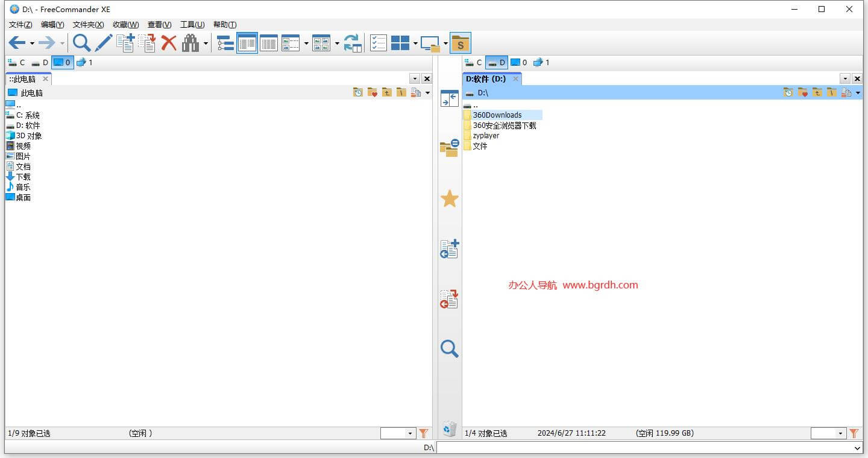Click the pencil edit icon in toolbar
Screen dimensions: 868x458
coord(104,43)
